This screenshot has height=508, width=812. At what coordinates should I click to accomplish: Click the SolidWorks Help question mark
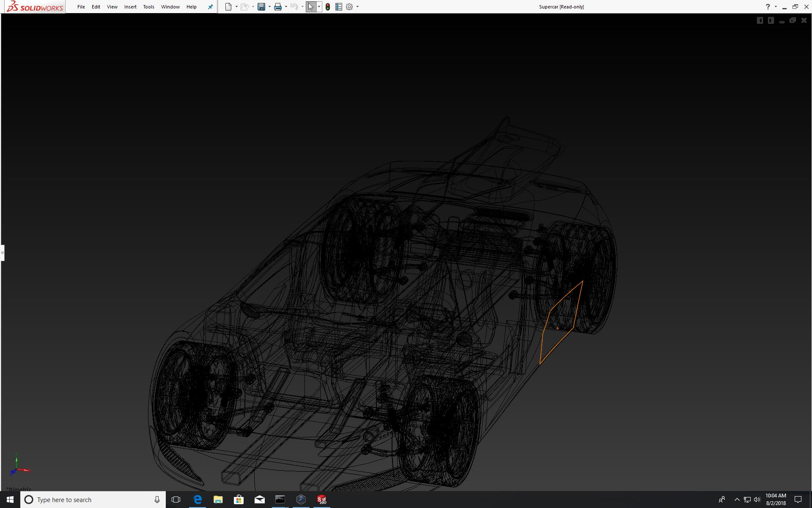pyautogui.click(x=768, y=7)
